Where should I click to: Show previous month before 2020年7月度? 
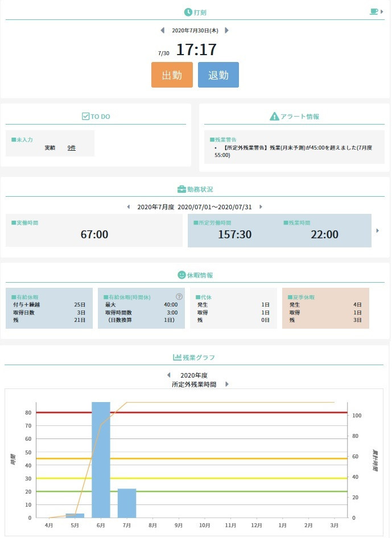128,207
